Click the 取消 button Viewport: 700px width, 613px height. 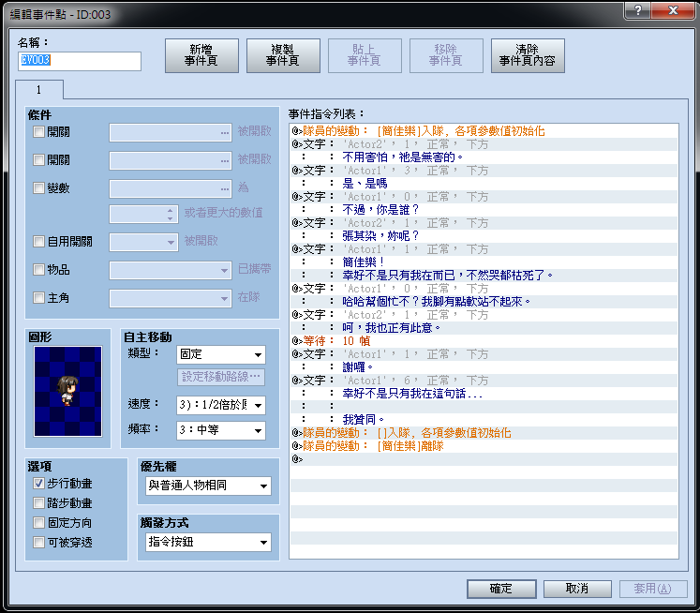(577, 589)
